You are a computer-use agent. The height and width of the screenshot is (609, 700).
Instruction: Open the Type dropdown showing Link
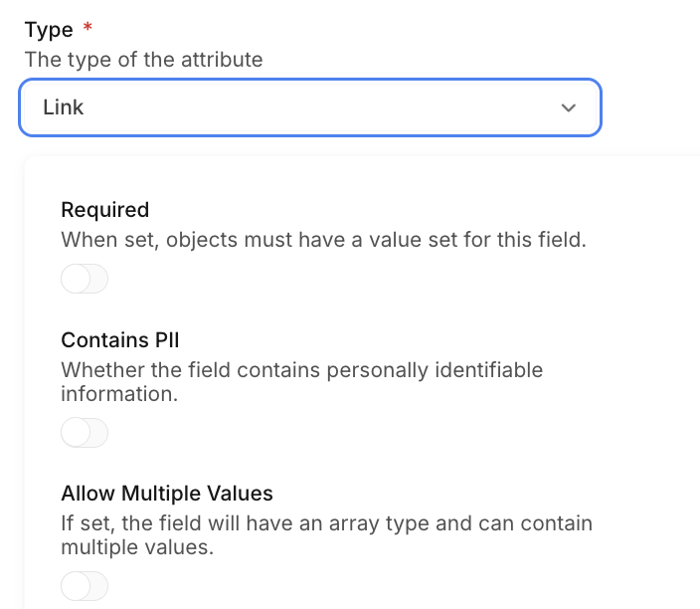309,107
